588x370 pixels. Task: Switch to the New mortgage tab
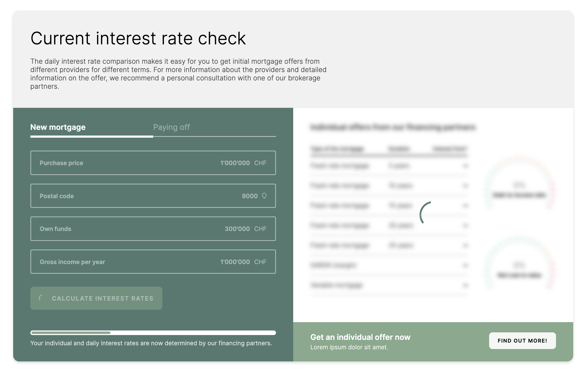58,127
